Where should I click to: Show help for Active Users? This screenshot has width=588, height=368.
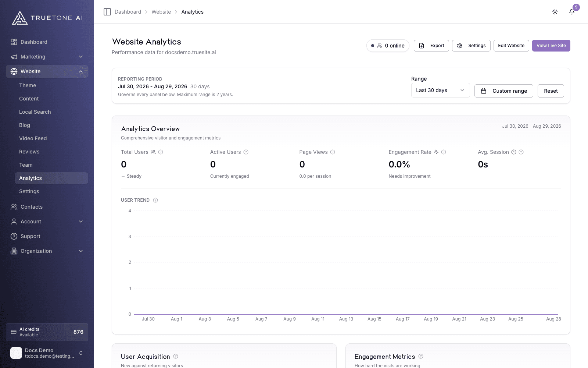[x=246, y=152]
